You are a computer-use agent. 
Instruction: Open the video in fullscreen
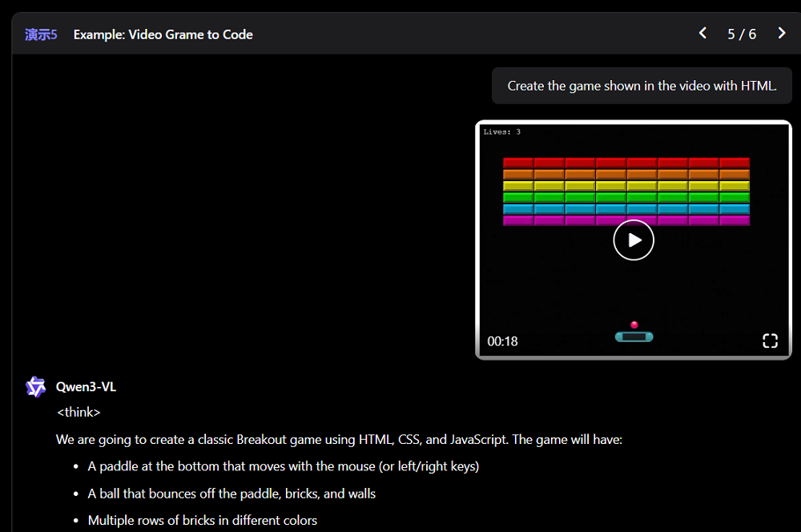coord(770,341)
